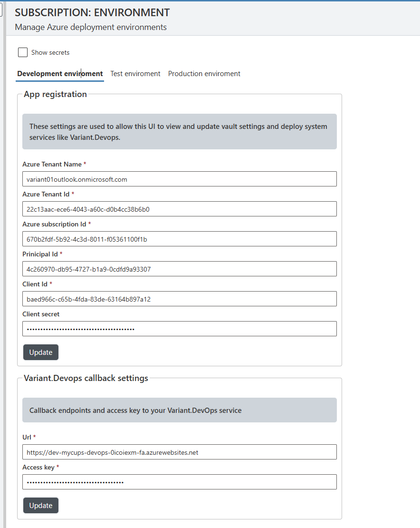Select the Prinicipal Id input box
The height and width of the screenshot is (528, 420).
(x=179, y=269)
